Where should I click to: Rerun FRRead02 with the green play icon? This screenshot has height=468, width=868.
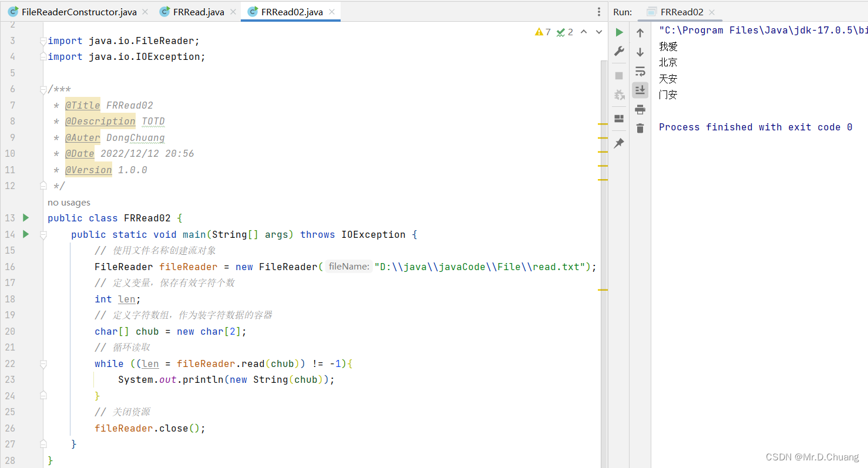point(619,33)
